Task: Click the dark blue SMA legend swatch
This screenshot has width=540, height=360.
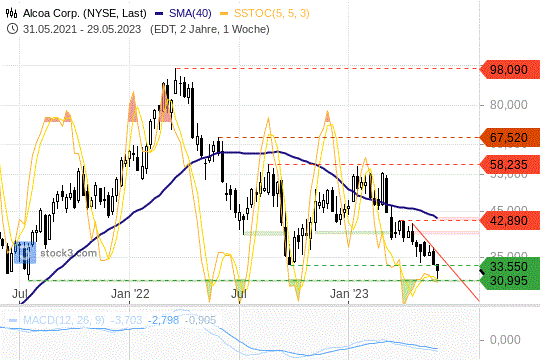Action: click(159, 14)
